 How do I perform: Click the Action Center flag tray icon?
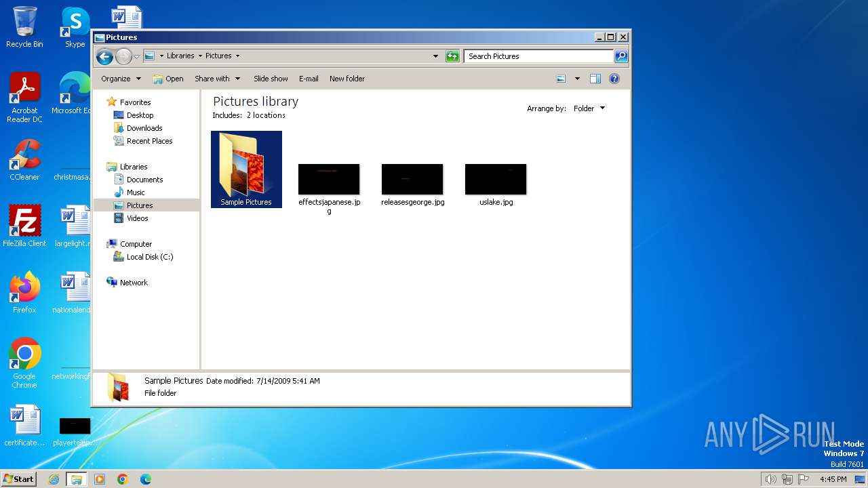[804, 479]
